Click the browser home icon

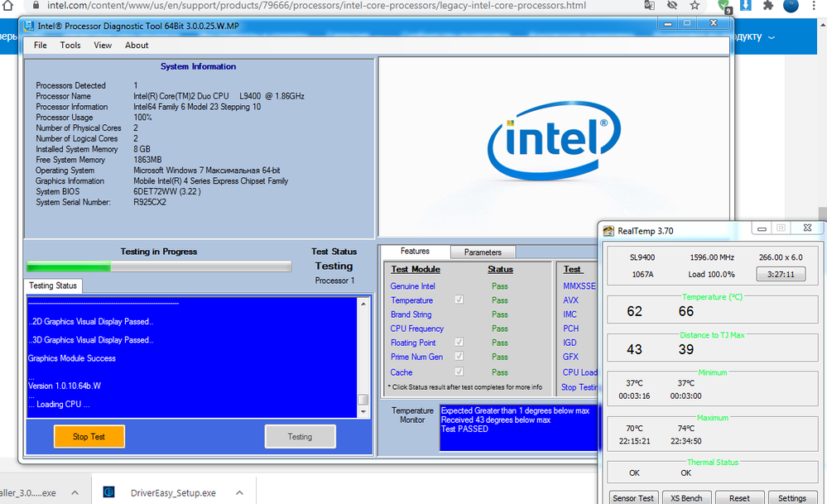(7, 5)
